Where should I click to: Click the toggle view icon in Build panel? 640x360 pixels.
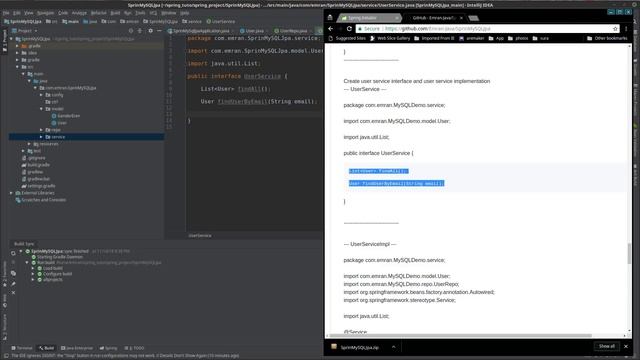[x=13, y=273]
